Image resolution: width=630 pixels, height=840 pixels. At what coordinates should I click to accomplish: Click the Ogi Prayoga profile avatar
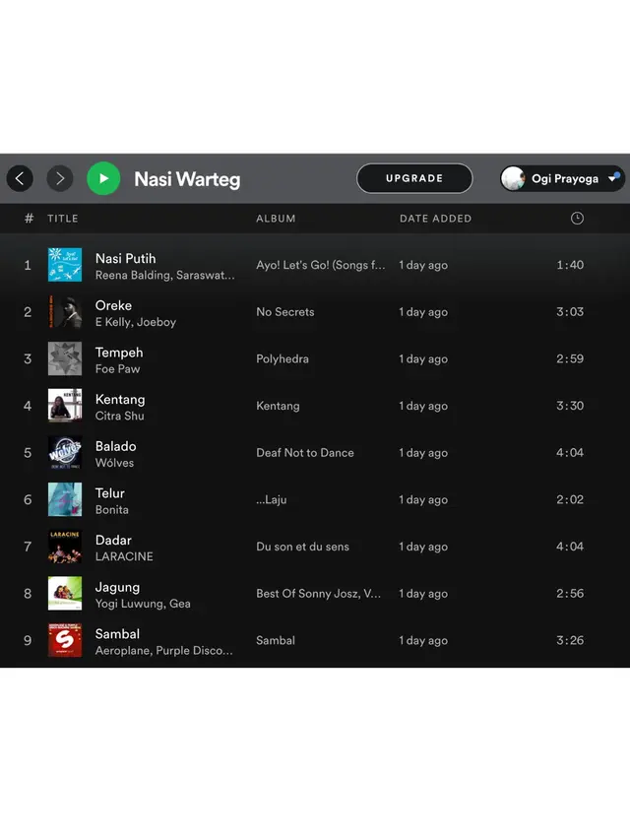pyautogui.click(x=513, y=178)
